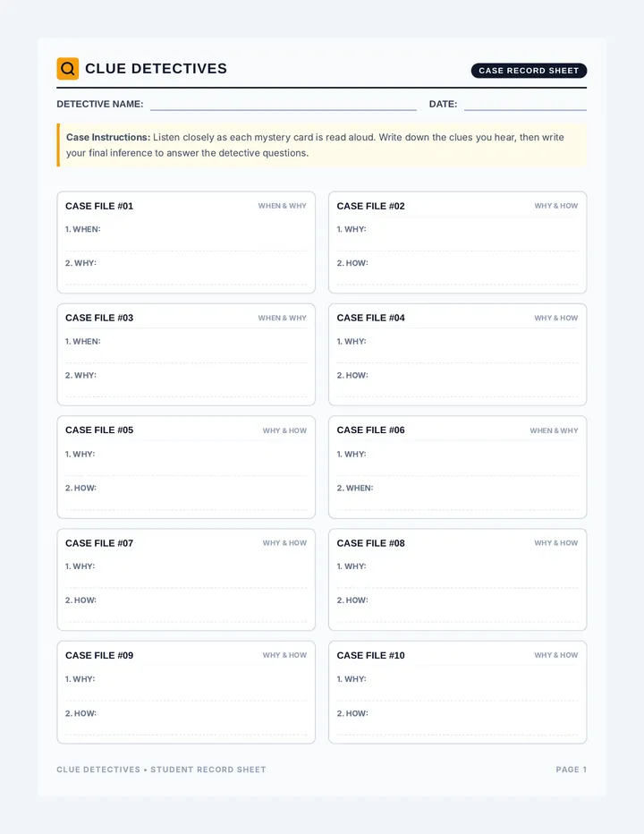The height and width of the screenshot is (834, 644).
Task: Click the Clue Detectives title text
Action: [156, 69]
